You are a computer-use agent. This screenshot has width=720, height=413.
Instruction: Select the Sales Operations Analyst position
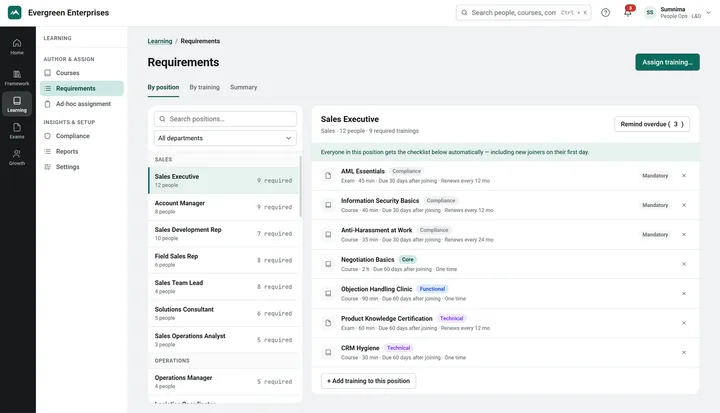223,340
